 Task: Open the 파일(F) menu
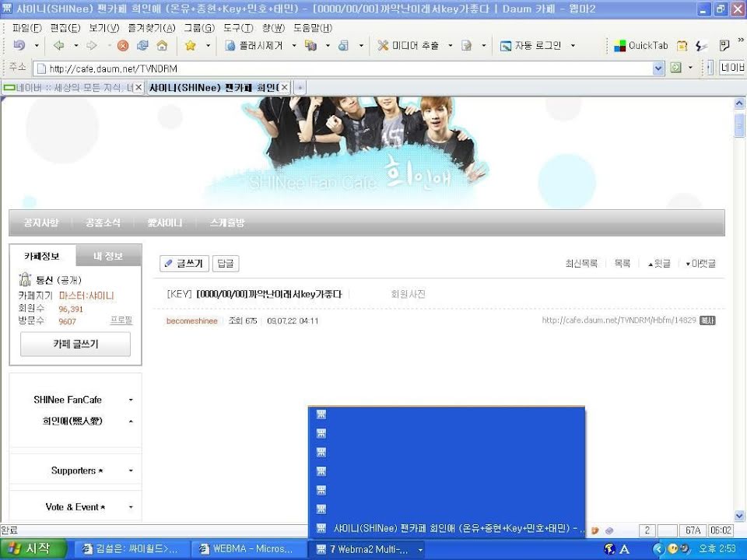pyautogui.click(x=26, y=28)
